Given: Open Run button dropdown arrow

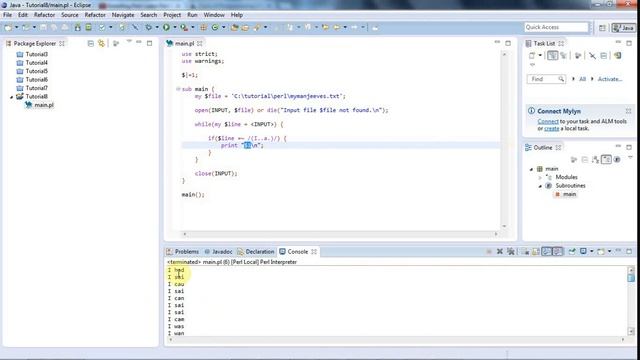Looking at the screenshot, I should tap(175, 27).
